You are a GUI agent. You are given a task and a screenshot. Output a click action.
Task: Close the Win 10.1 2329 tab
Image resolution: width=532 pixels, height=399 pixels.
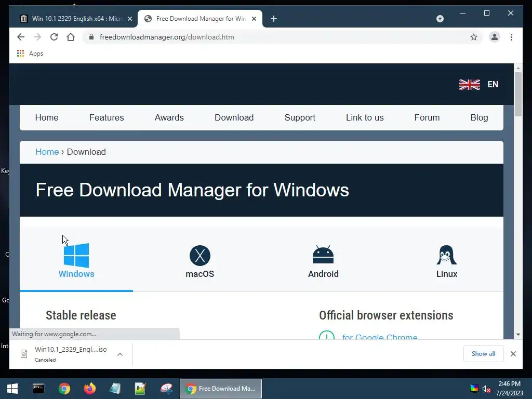click(x=129, y=19)
